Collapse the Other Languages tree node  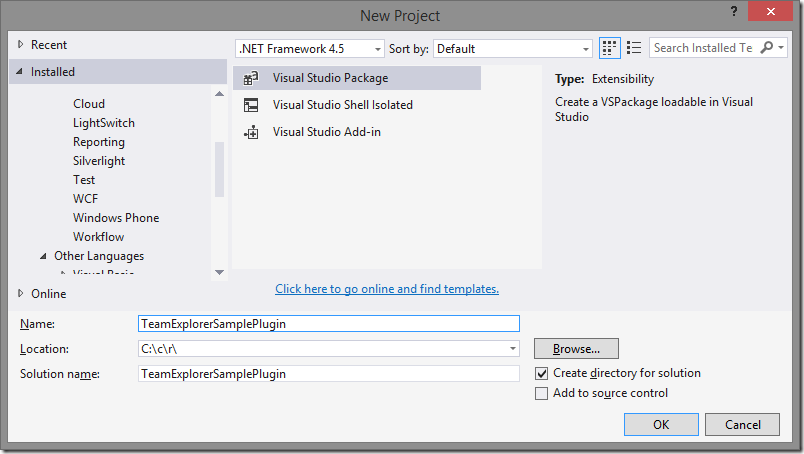pyautogui.click(x=44, y=256)
